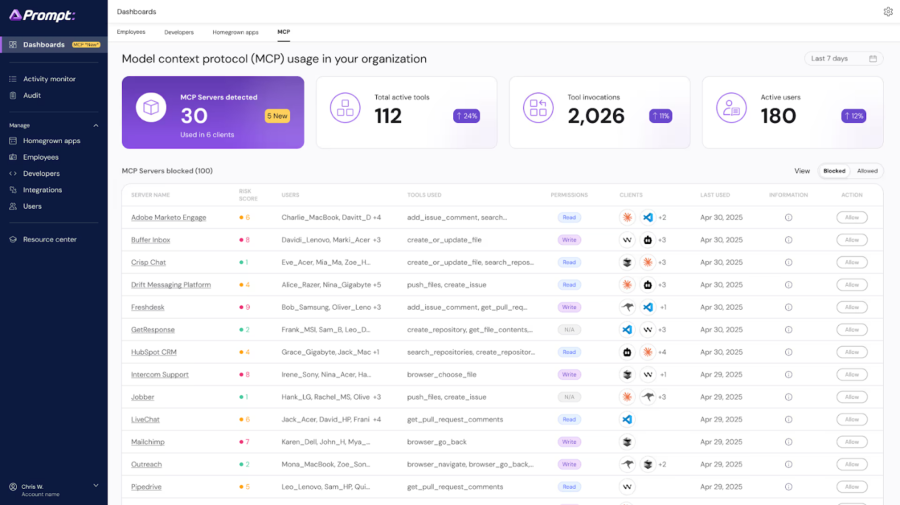The image size is (900, 505).
Task: Go to Integrations in the sidebar
Action: pyautogui.click(x=42, y=190)
